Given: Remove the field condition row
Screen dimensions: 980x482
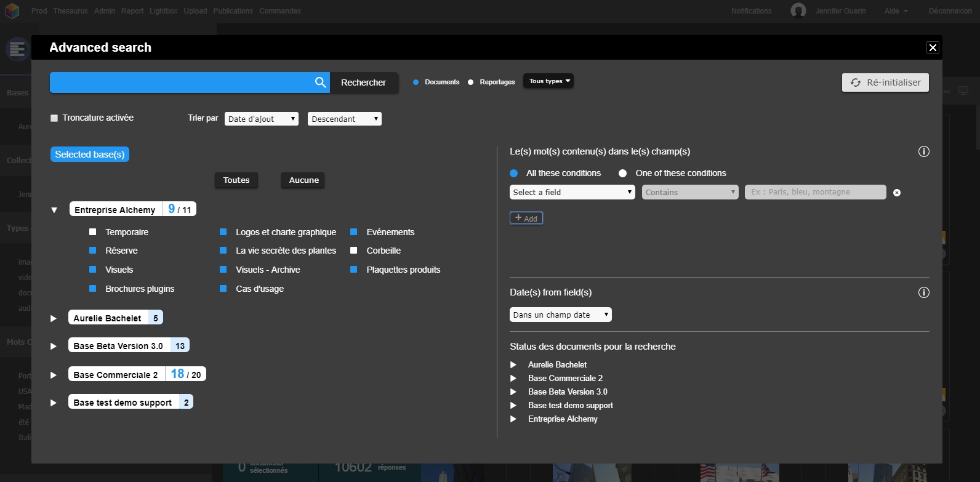Looking at the screenshot, I should [x=897, y=193].
